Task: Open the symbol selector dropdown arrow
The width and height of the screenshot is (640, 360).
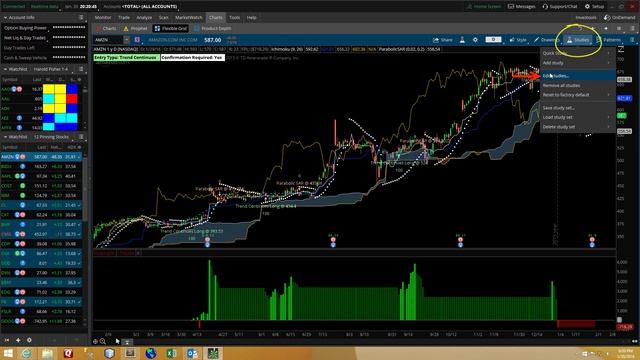Action: [x=127, y=40]
